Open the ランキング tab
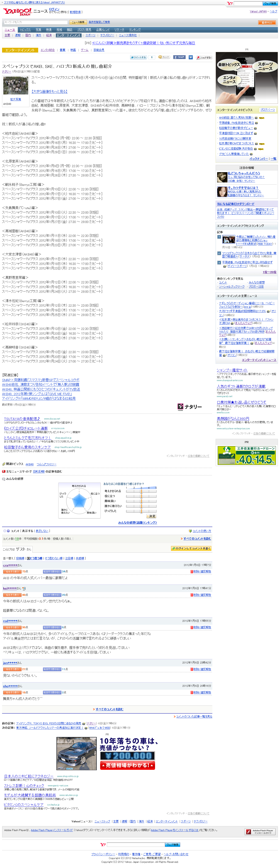 (135, 30)
